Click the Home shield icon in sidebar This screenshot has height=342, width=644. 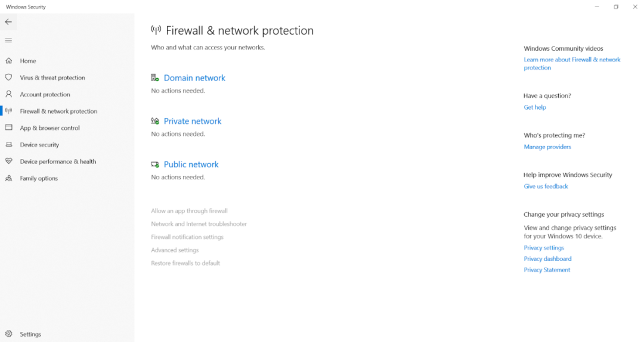click(x=8, y=61)
